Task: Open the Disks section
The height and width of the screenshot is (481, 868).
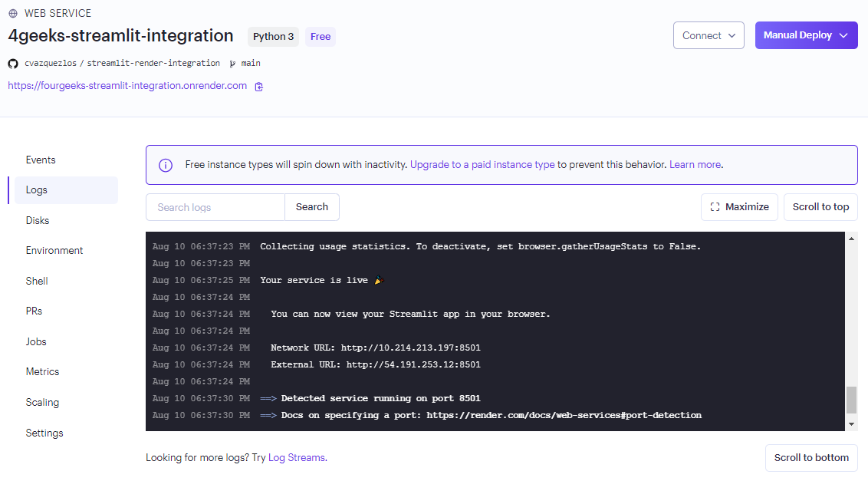Action: click(37, 220)
